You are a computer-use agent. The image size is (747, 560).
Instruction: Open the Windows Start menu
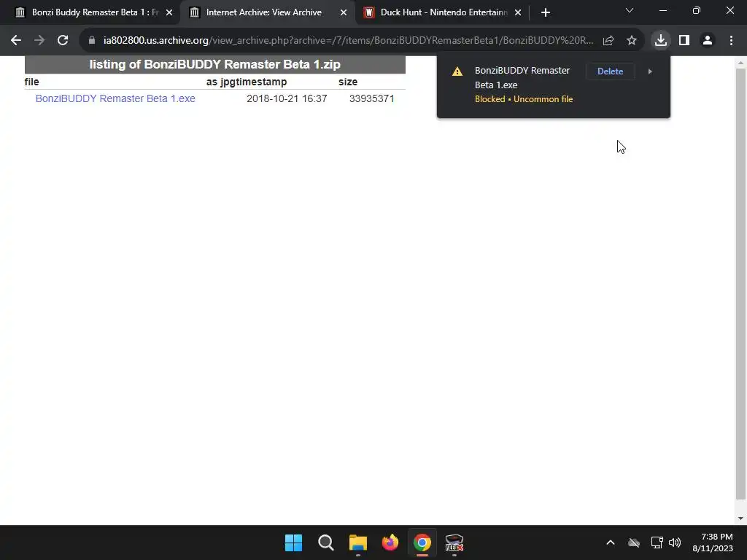(293, 542)
